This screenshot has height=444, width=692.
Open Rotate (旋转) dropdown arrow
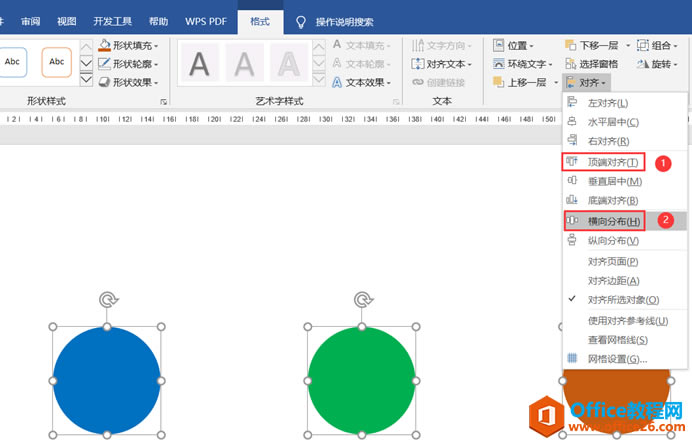675,64
